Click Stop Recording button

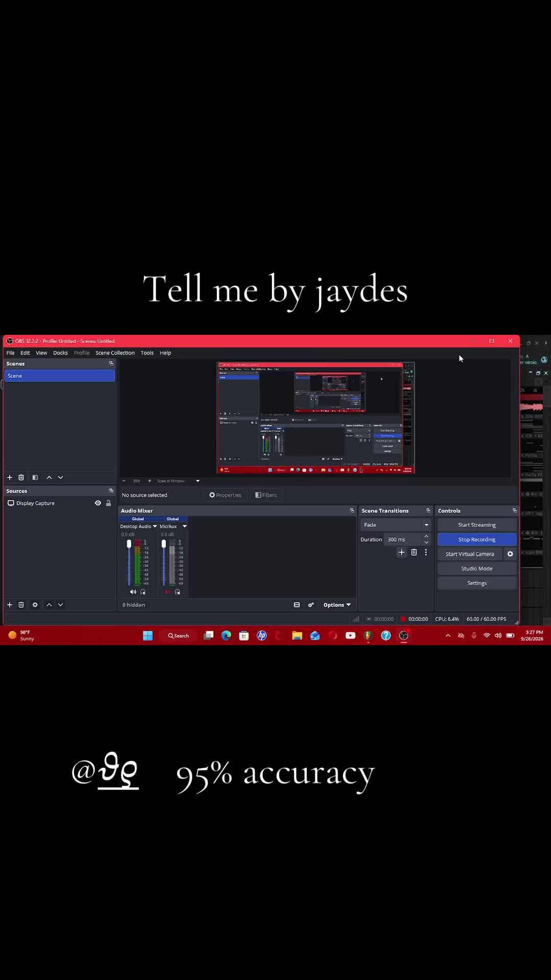(477, 540)
